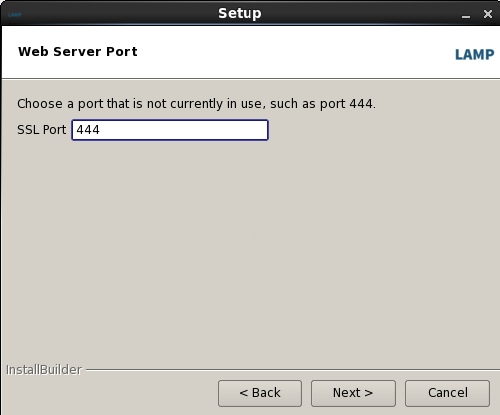This screenshot has height=415, width=500.
Task: Click the port instruction sentence
Action: 196,104
